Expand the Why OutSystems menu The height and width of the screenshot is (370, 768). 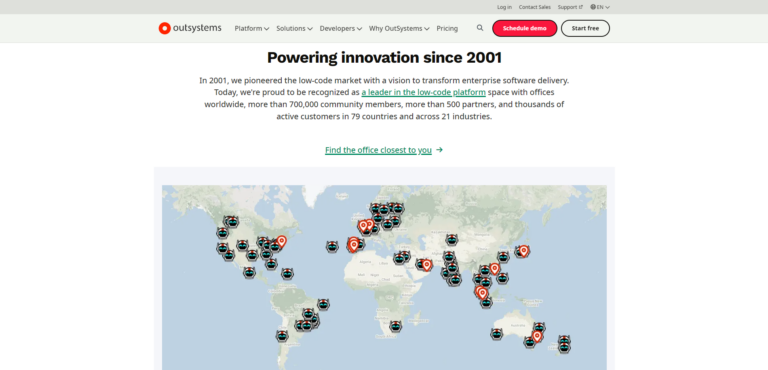[399, 28]
